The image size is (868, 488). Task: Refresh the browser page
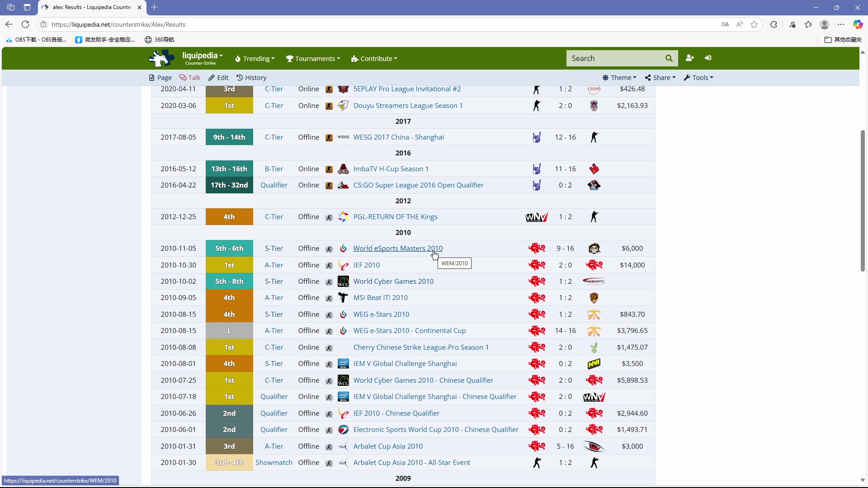[25, 24]
